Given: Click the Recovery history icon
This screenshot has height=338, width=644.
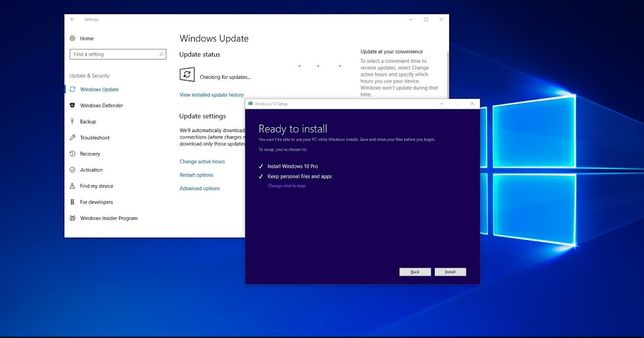Looking at the screenshot, I should point(72,154).
